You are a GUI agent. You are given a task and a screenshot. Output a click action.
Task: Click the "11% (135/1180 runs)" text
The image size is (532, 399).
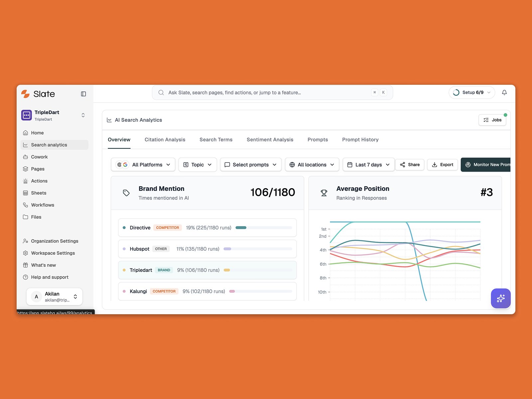(198, 249)
